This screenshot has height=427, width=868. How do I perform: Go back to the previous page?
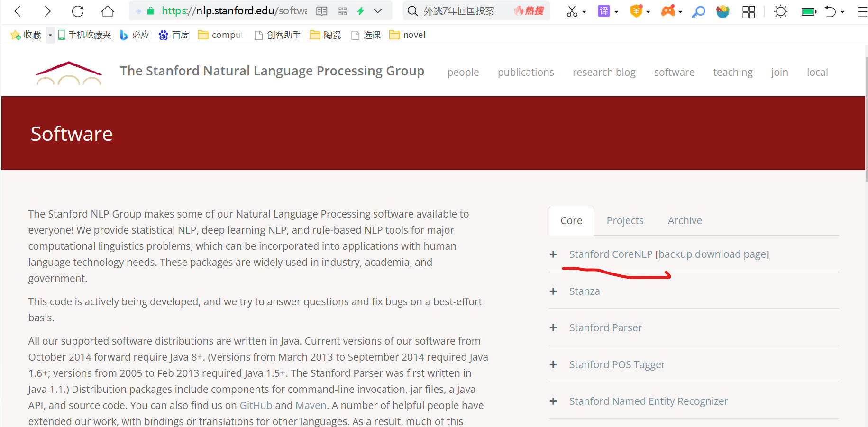pos(18,11)
